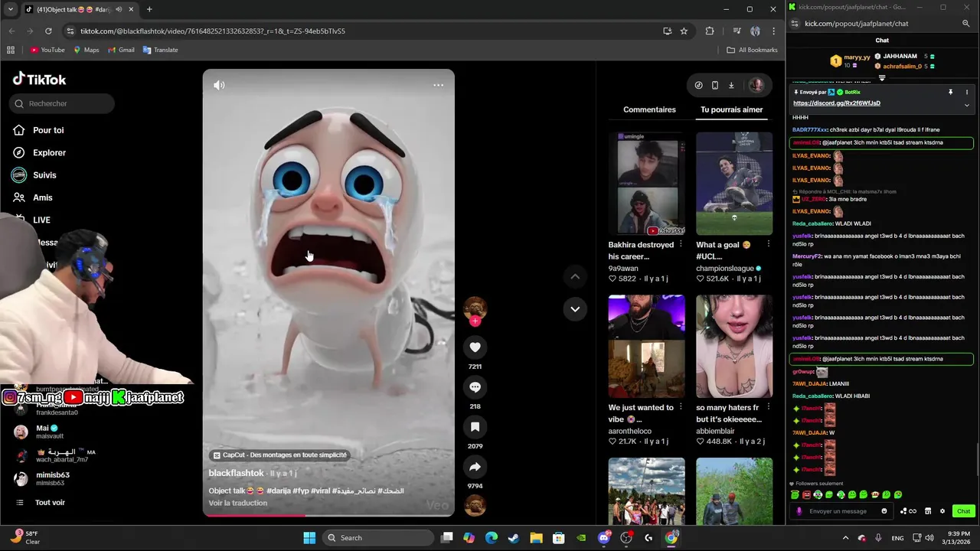Open Discord from the Windows taskbar
The height and width of the screenshot is (551, 980).
[604, 537]
